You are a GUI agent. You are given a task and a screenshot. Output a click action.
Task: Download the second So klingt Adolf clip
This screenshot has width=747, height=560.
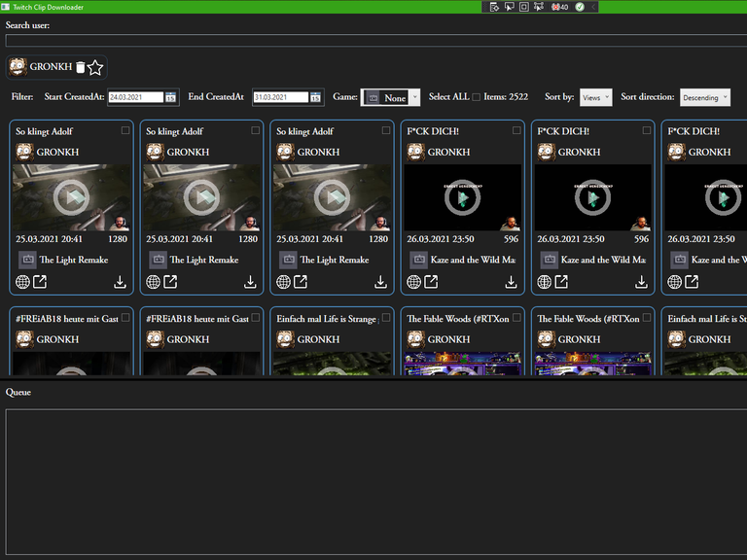click(x=250, y=282)
